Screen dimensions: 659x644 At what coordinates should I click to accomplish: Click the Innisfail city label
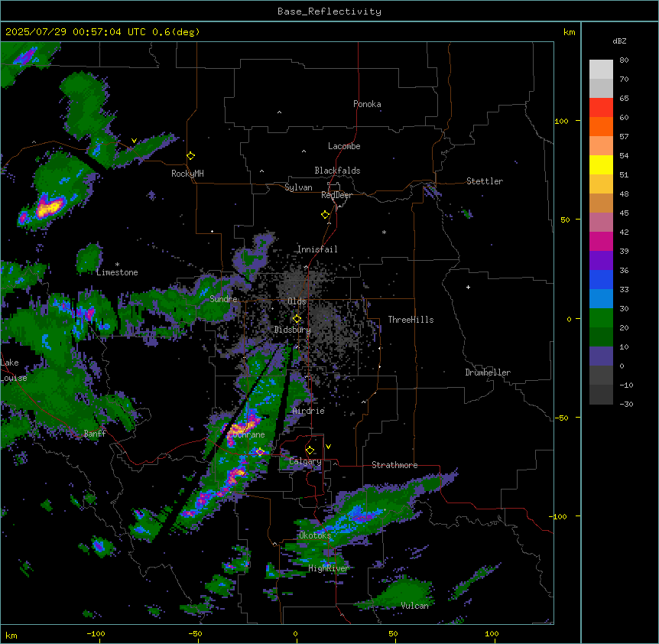point(317,249)
